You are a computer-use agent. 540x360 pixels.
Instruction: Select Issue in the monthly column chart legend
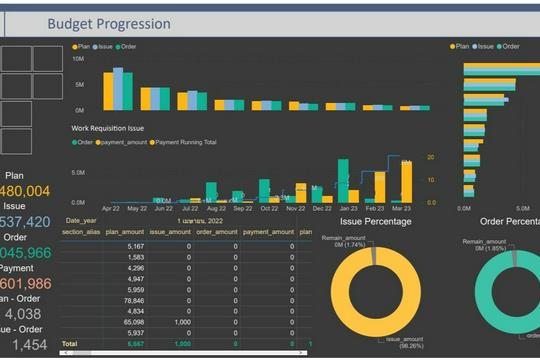click(x=103, y=47)
